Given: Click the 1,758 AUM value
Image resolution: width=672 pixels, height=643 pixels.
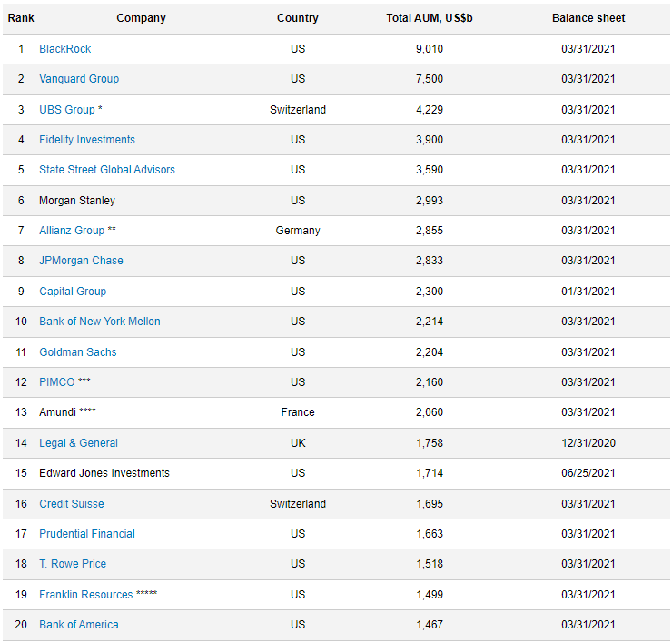Looking at the screenshot, I should coord(430,443).
